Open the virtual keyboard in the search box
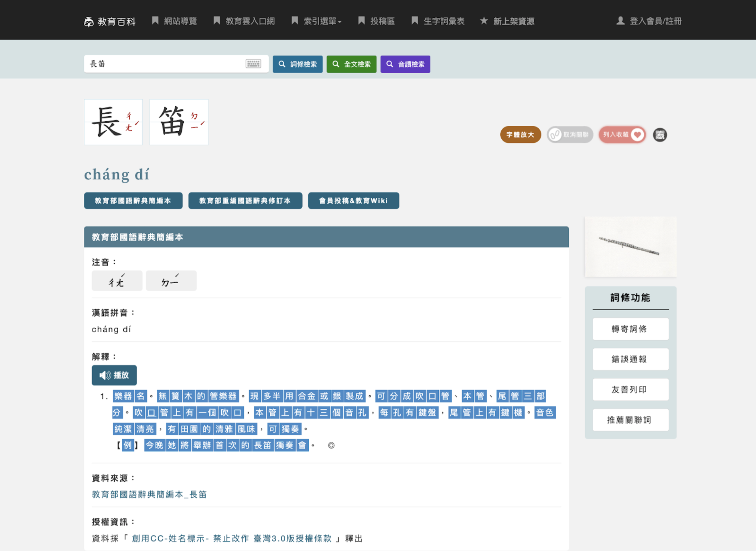 pos(253,64)
